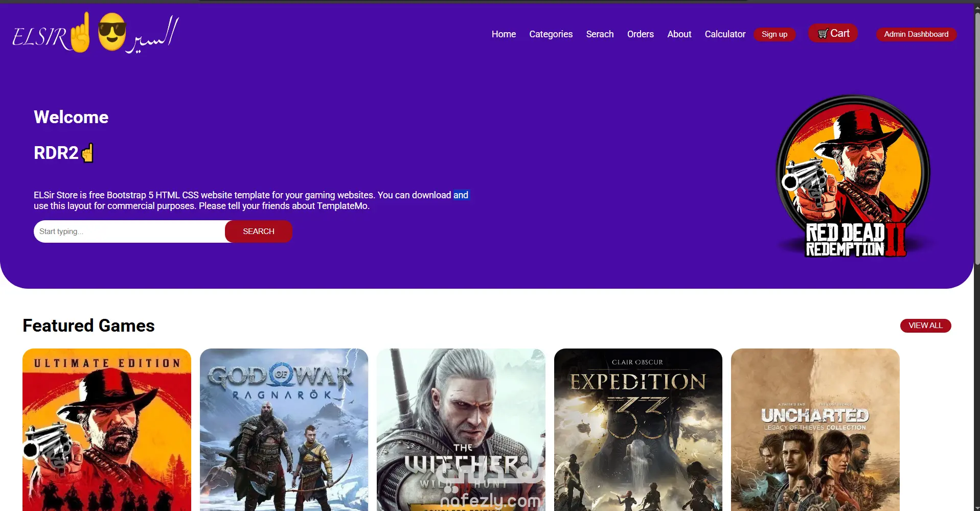Open the Home nav link

coord(504,34)
